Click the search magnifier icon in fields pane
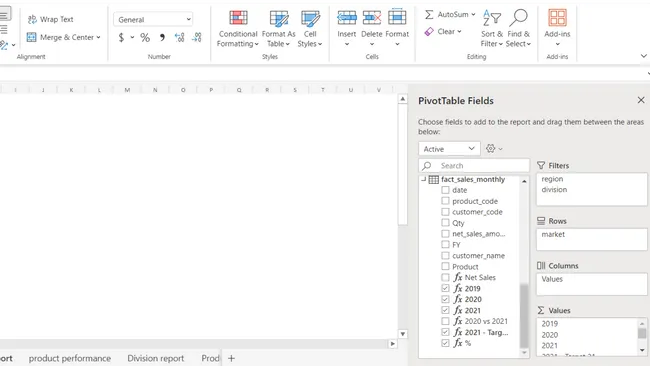Viewport: 650px width, 366px height. click(427, 166)
